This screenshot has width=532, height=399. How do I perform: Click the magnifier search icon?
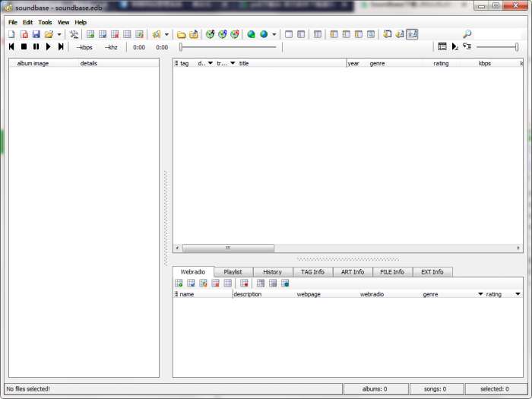[x=467, y=34]
